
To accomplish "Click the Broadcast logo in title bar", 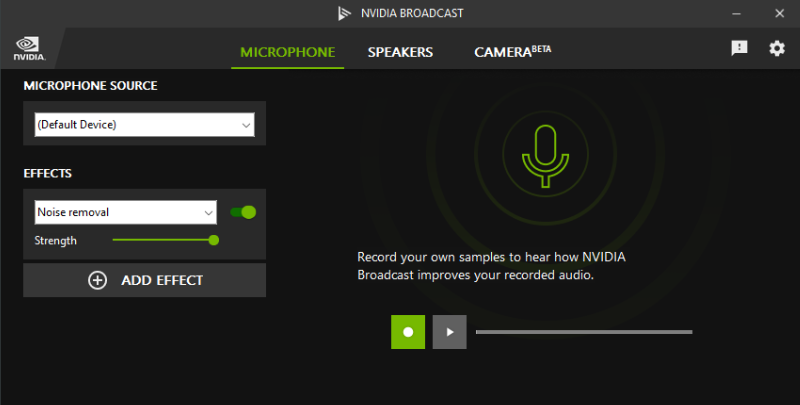I will (344, 13).
